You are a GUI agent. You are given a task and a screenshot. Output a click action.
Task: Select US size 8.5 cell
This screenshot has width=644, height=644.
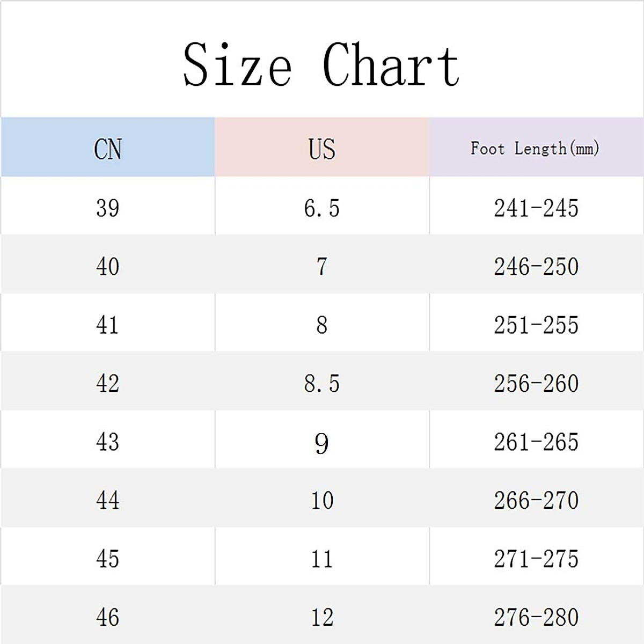tap(322, 383)
